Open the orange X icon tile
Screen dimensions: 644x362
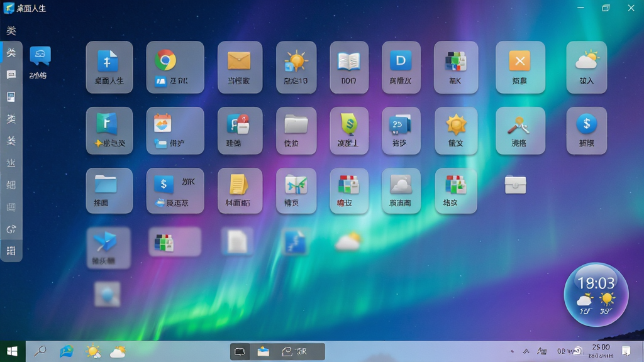pyautogui.click(x=520, y=67)
